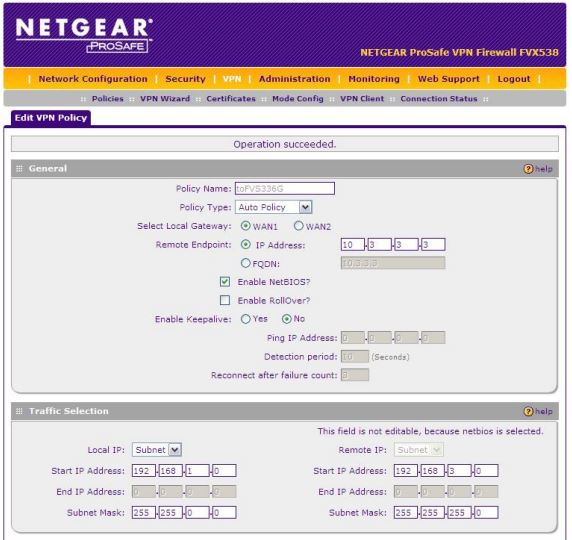Image resolution: width=572 pixels, height=540 pixels.
Task: Open help for the General section
Action: 538,169
